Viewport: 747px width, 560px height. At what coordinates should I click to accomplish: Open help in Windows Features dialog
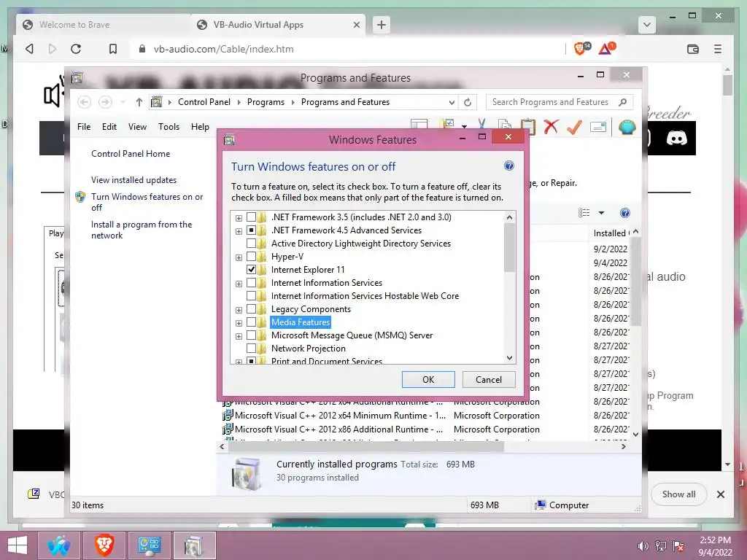click(x=508, y=166)
